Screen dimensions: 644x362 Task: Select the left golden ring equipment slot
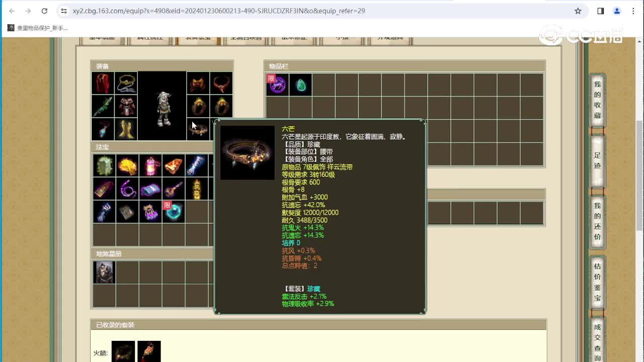(x=198, y=106)
